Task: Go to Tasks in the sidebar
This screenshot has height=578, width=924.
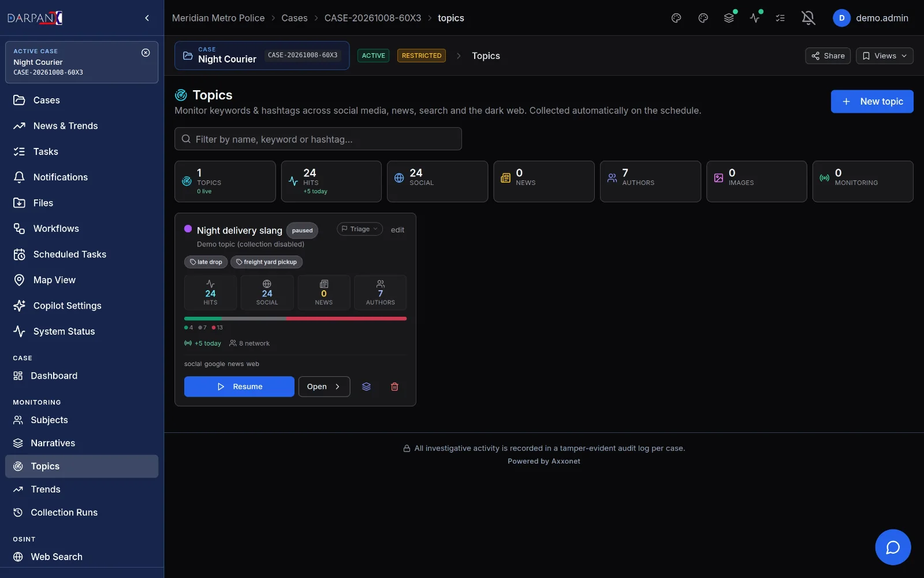Action: point(81,151)
